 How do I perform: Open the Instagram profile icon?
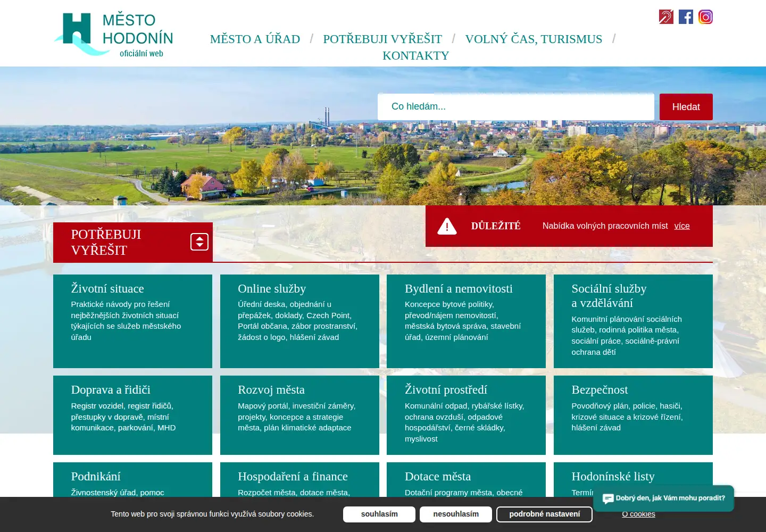point(705,17)
